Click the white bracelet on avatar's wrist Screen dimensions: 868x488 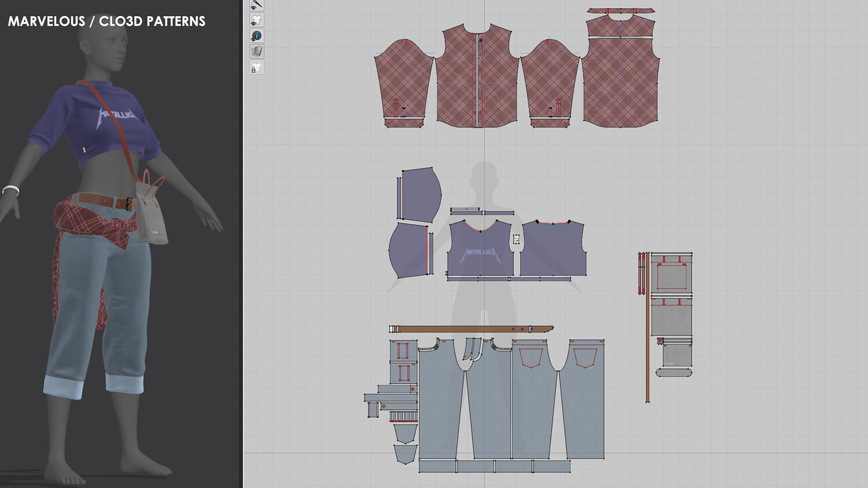click(10, 190)
